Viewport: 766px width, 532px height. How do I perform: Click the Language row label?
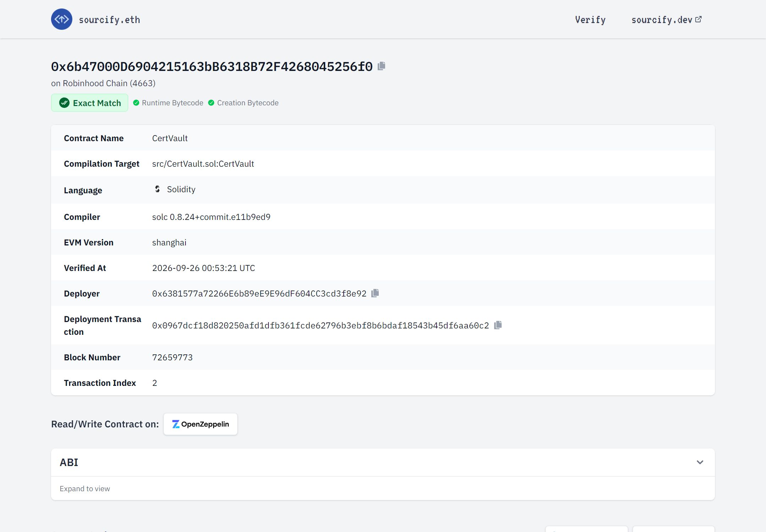pos(83,190)
